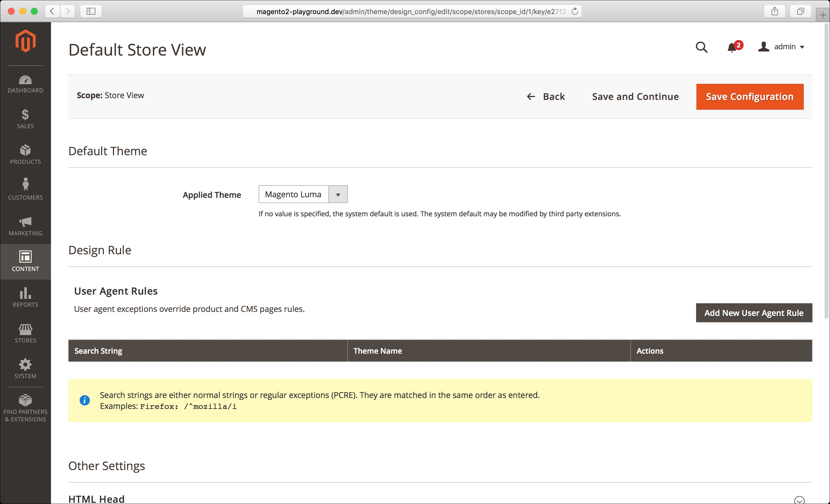Open the Reports sidebar menu

pos(25,298)
